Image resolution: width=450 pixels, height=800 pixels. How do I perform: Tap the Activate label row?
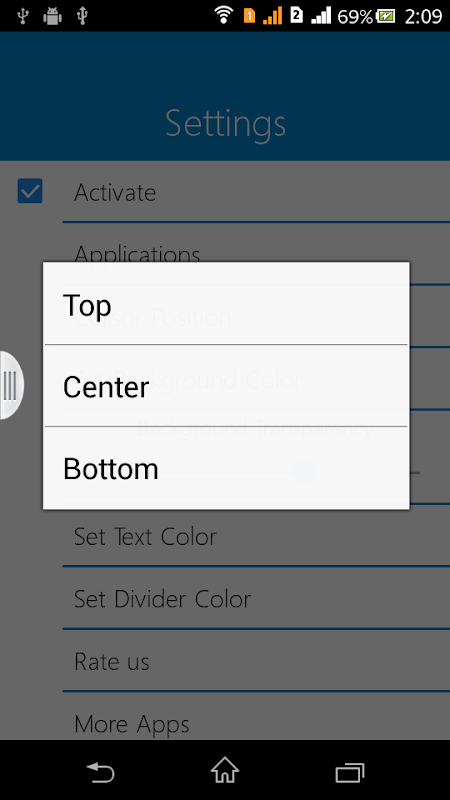click(256, 192)
